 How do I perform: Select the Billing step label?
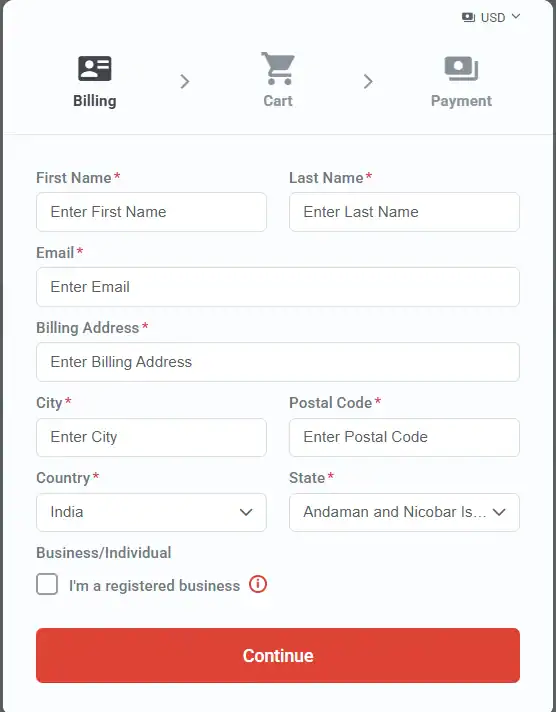[94, 101]
